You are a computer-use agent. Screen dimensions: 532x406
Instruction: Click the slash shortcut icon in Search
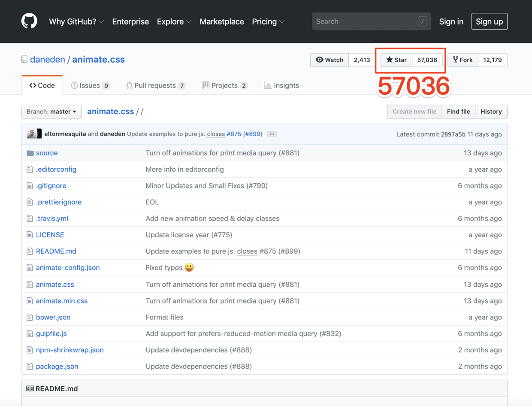click(422, 21)
